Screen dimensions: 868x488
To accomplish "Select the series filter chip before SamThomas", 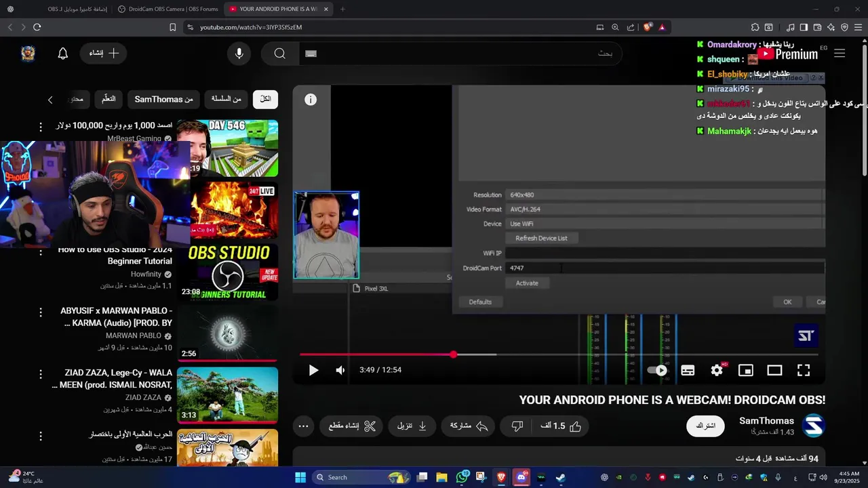I will (x=226, y=99).
